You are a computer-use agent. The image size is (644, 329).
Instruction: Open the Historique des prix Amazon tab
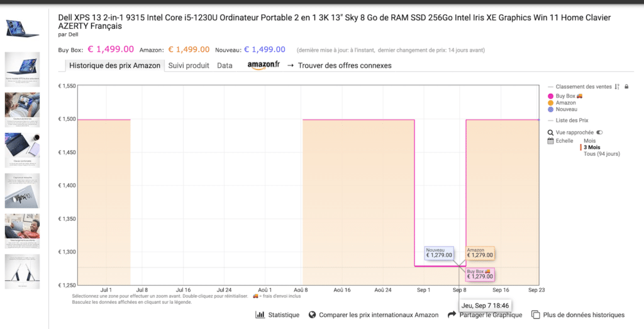tap(114, 65)
